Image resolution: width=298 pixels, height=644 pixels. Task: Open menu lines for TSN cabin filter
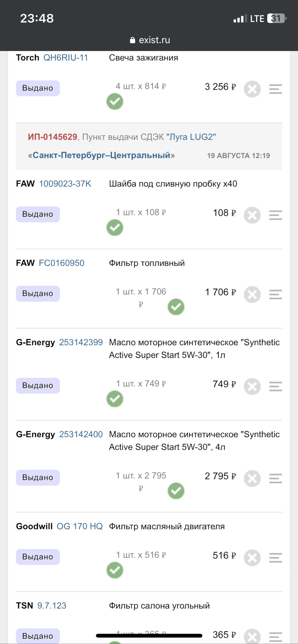point(275,637)
